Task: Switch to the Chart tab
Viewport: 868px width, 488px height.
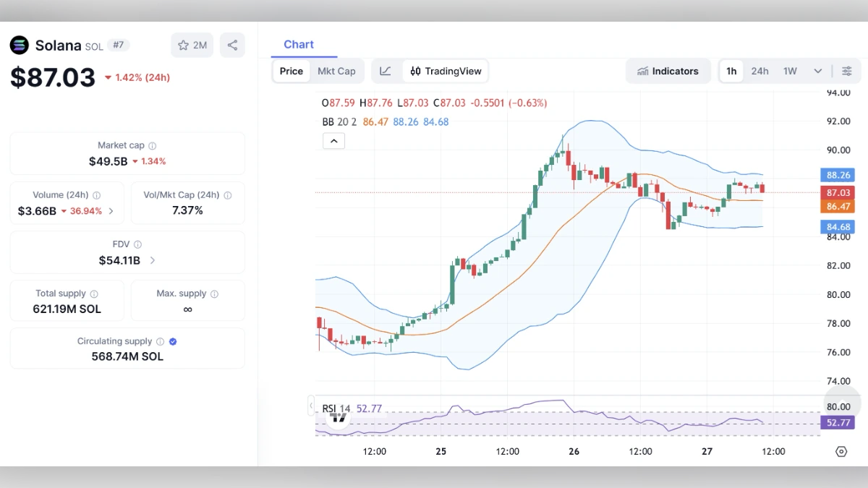Action: 299,44
